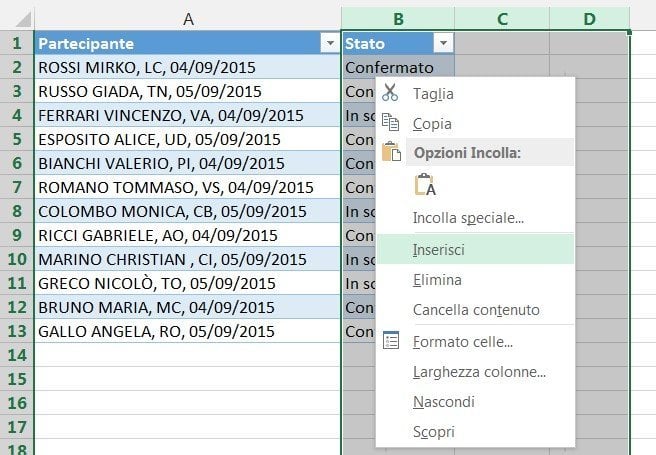Click the Confermato cell in row 2
Image resolution: width=656 pixels, height=455 pixels.
pyautogui.click(x=398, y=67)
